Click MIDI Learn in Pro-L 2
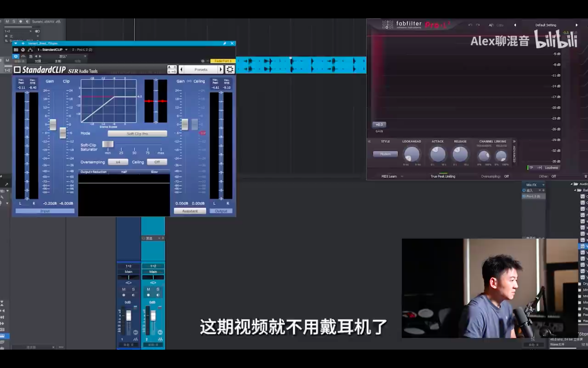The height and width of the screenshot is (368, 588). tap(389, 177)
